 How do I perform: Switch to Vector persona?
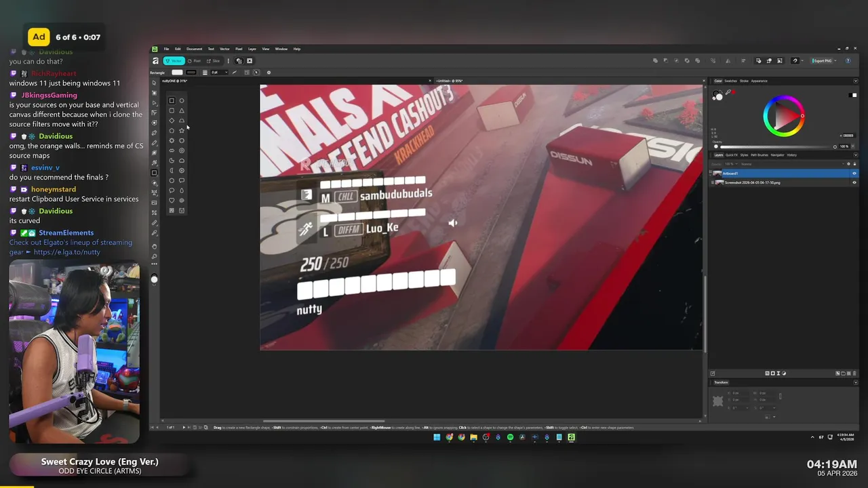click(x=174, y=61)
